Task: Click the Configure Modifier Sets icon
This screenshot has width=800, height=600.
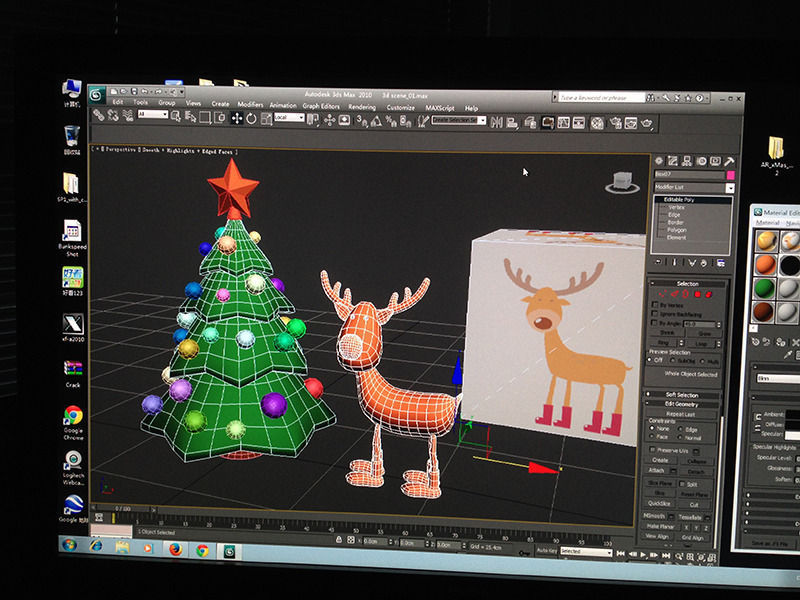Action: pyautogui.click(x=720, y=263)
